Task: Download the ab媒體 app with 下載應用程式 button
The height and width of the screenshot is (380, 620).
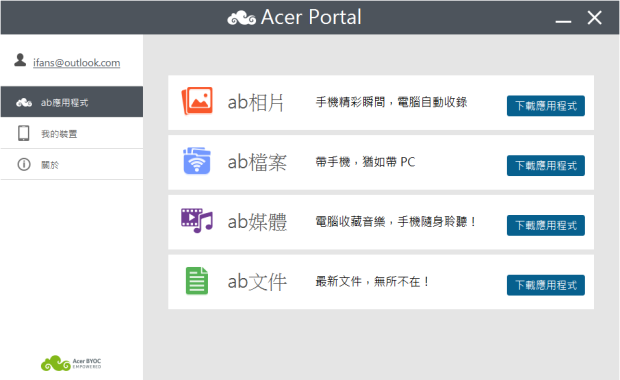Action: 546,225
